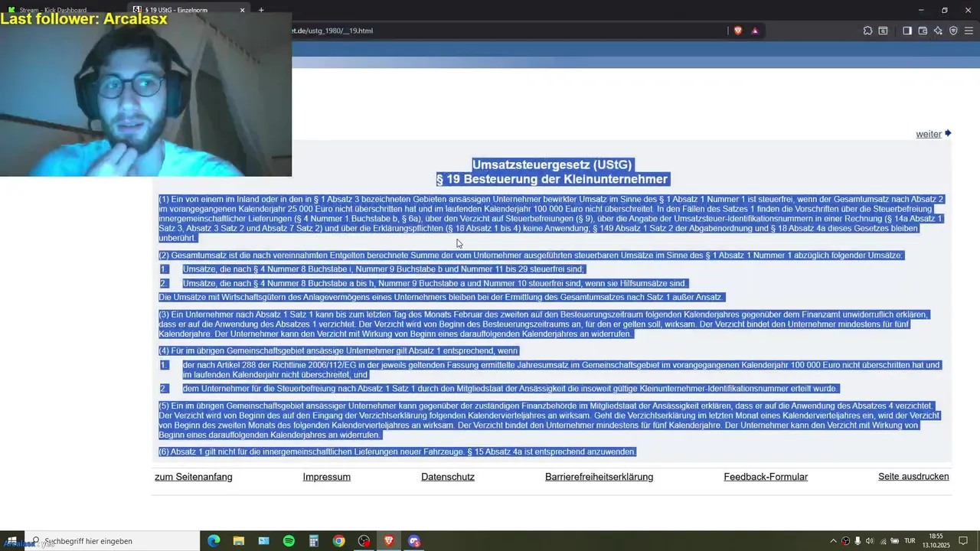Open the Impressum link
Screen dimensions: 980x551
click(327, 477)
